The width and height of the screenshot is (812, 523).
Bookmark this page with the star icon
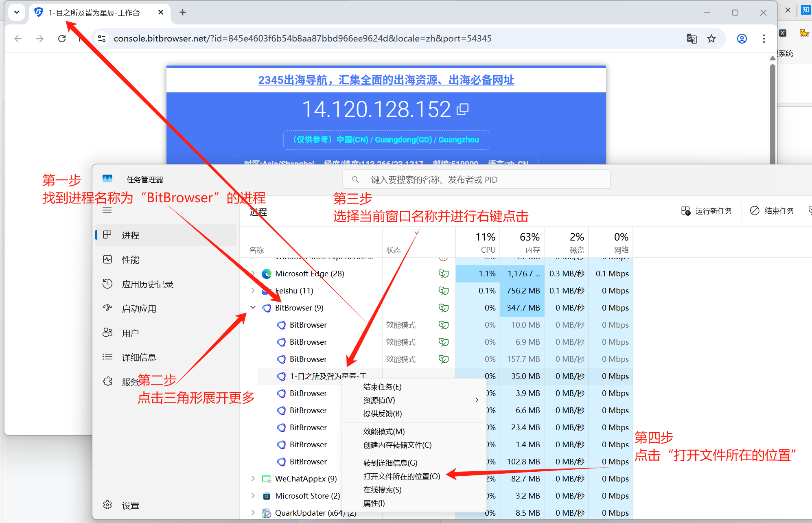click(711, 39)
